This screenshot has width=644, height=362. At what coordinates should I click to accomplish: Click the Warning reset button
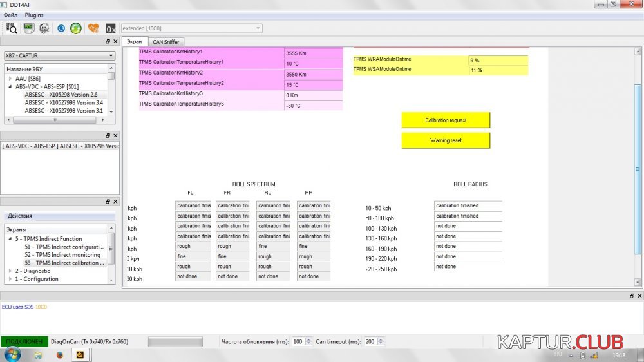[446, 140]
